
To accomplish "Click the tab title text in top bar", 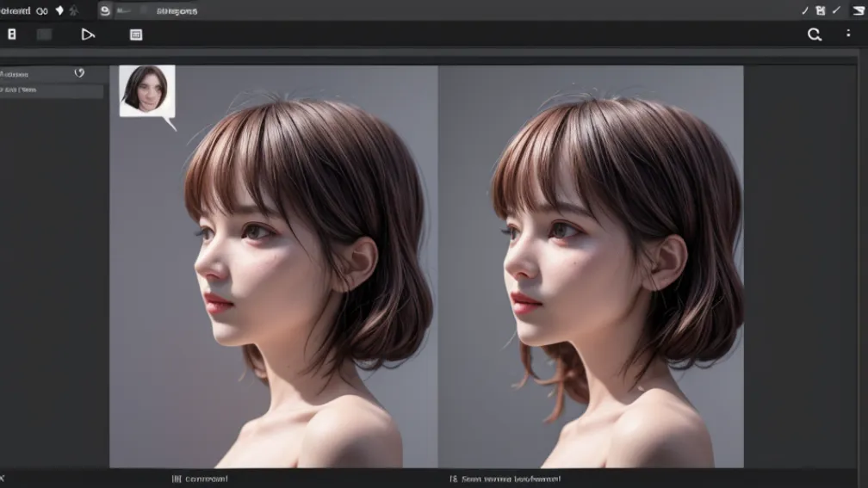I will (175, 11).
